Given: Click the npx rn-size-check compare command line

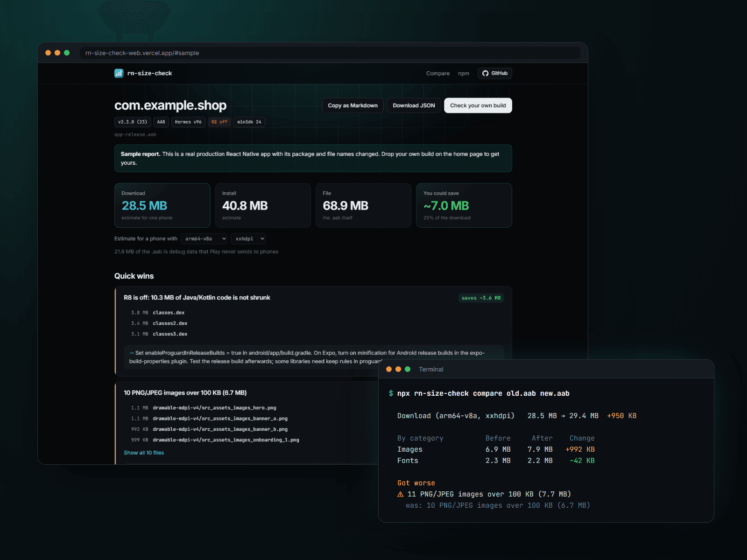Looking at the screenshot, I should pos(479,393).
